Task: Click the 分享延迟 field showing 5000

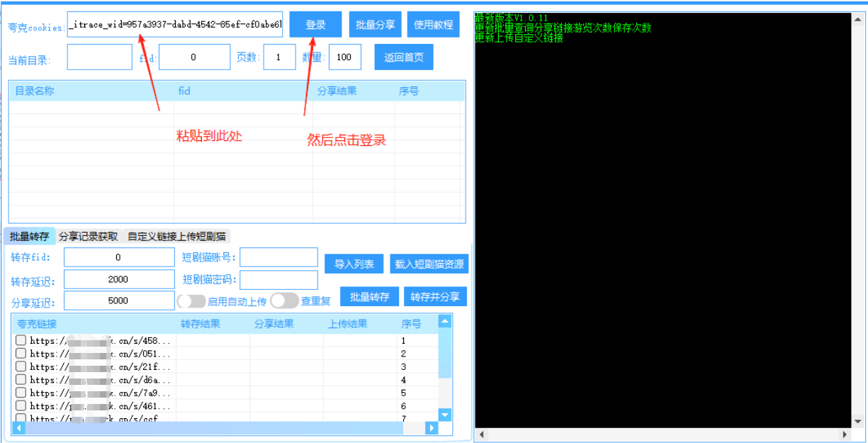Action: tap(119, 301)
